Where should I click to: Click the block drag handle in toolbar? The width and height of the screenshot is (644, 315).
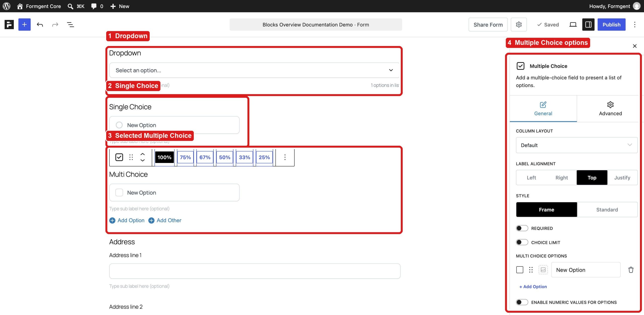coord(131,157)
